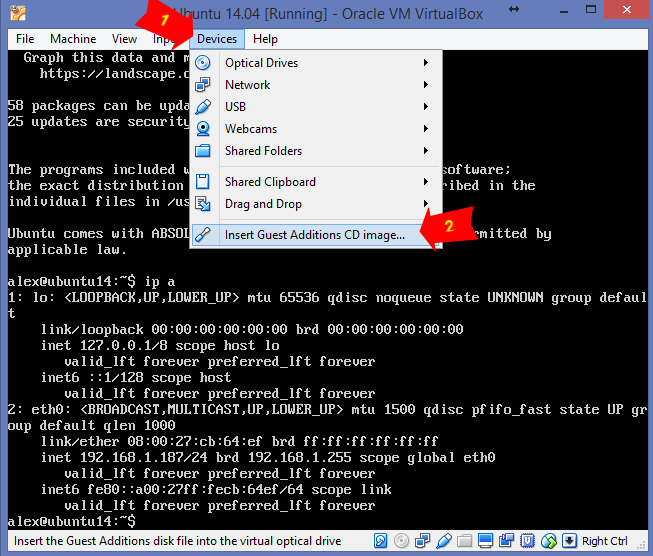Maximize the VirtualBox window
Screen dimensions: 653x556
(x=591, y=10)
